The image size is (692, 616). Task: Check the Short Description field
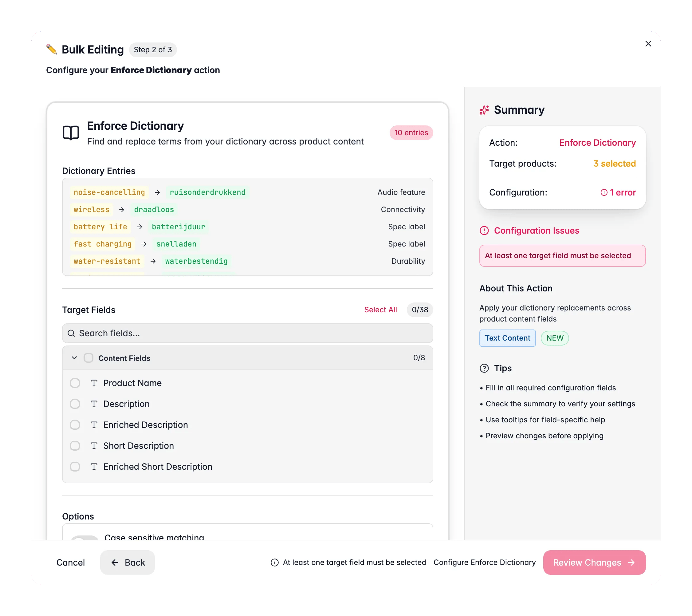coord(75,446)
